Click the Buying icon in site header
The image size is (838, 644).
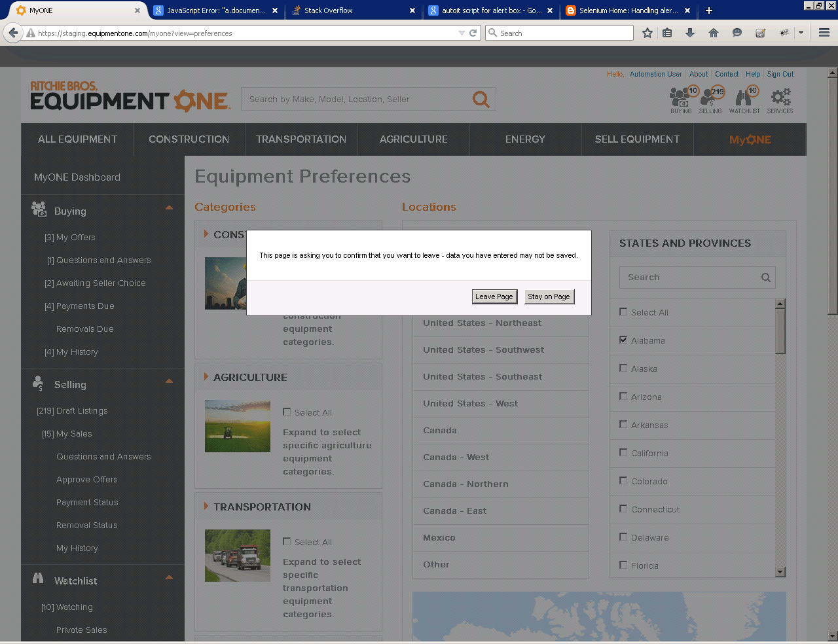pos(681,101)
